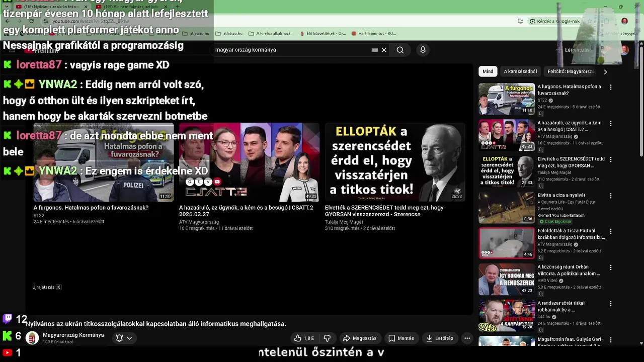
Task: Download the video with Letöltés
Action: [x=440, y=338]
